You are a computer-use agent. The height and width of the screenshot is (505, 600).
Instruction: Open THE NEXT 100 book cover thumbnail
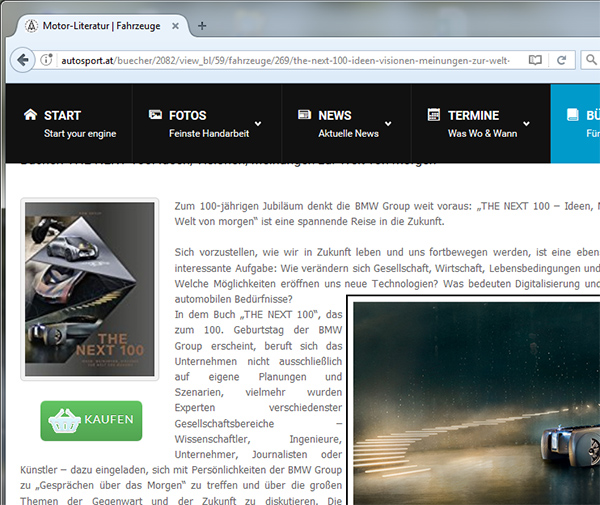click(90, 289)
